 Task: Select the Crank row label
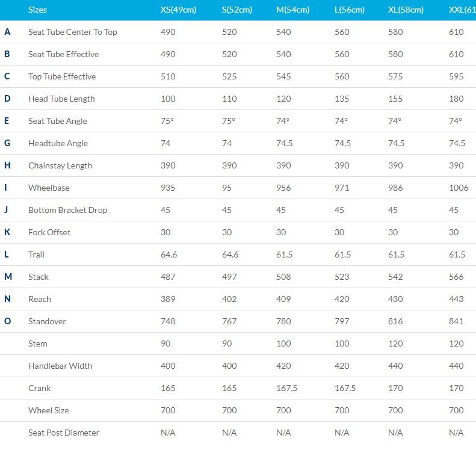(x=40, y=388)
